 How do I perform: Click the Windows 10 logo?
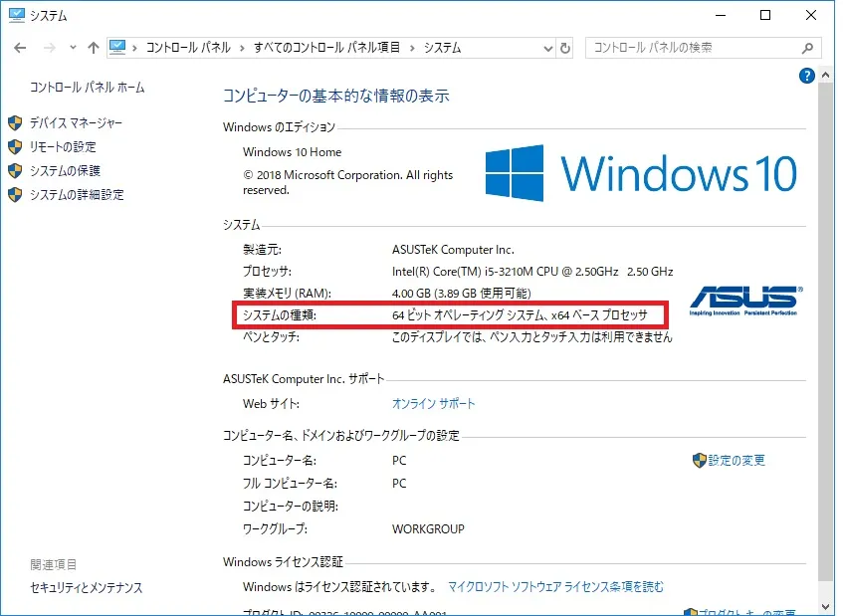(641, 173)
